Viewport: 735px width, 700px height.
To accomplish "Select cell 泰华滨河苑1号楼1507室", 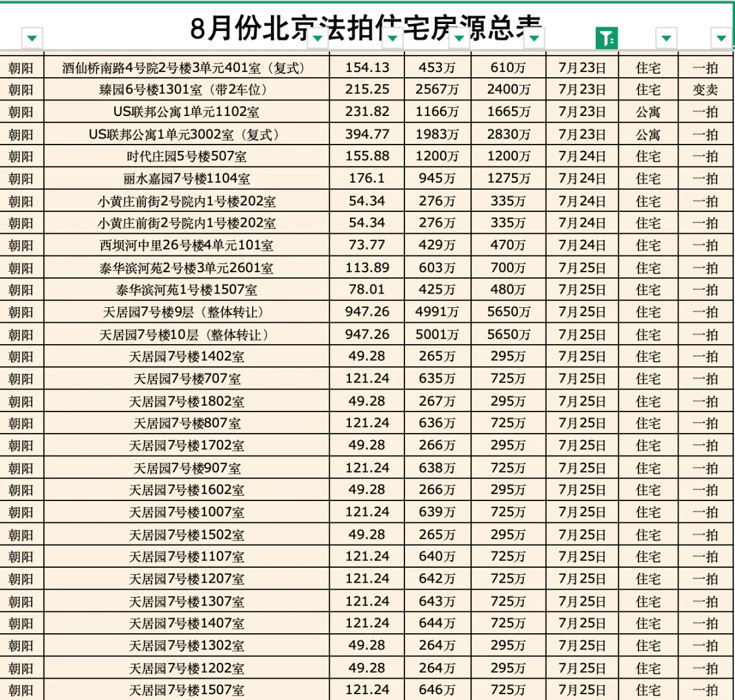I will click(x=187, y=290).
